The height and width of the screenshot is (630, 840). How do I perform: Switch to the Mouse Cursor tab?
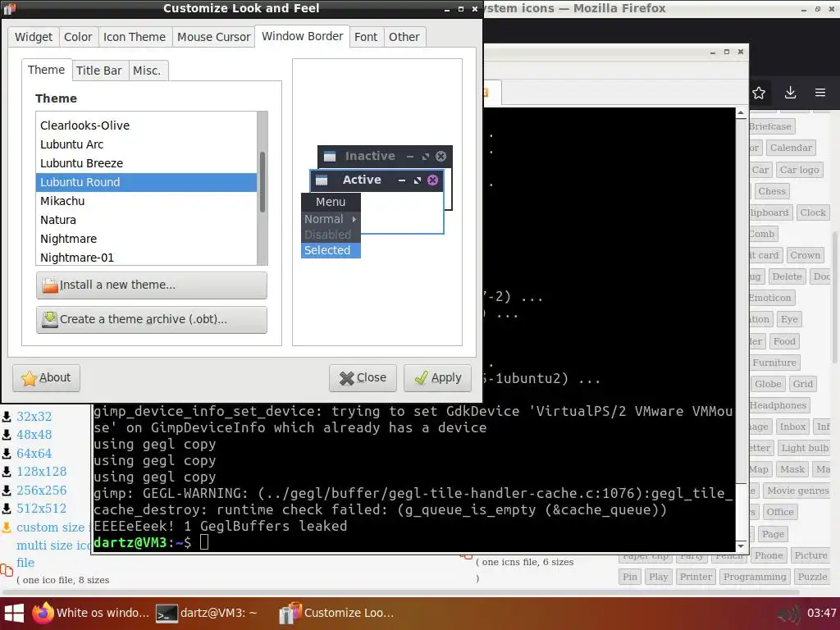coord(214,37)
